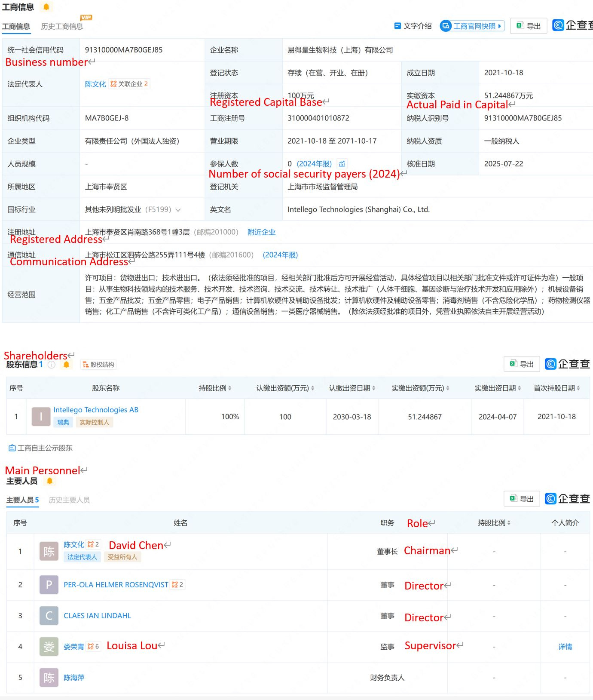
Task: Open 工商自主公示股东 link
Action: tap(41, 448)
